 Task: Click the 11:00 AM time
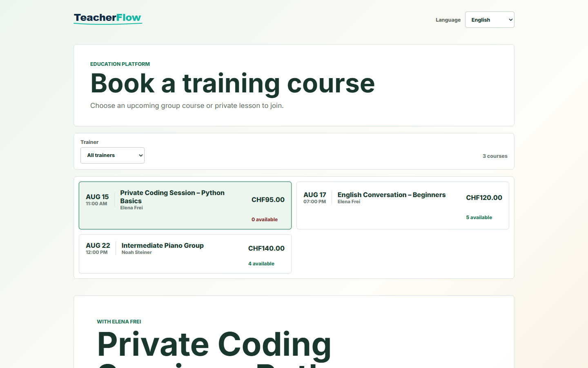[x=96, y=204]
